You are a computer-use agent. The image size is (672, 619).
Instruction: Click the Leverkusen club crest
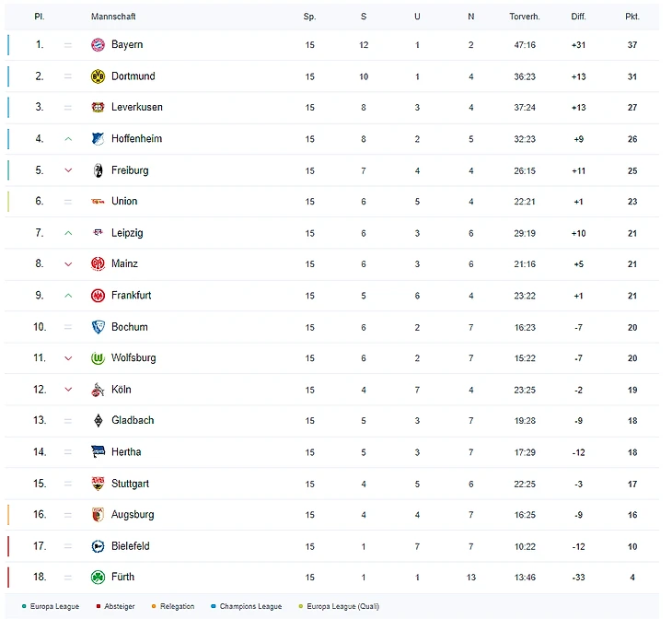[98, 108]
